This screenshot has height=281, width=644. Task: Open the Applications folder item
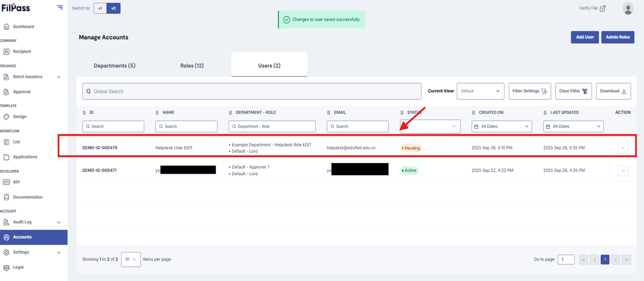pyautogui.click(x=25, y=157)
